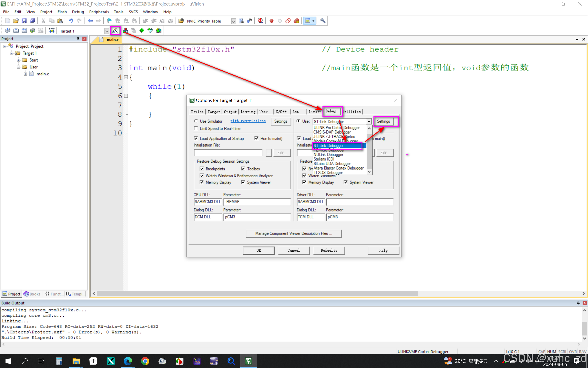Switch to the C/C++ tab
588x368 pixels.
281,112
